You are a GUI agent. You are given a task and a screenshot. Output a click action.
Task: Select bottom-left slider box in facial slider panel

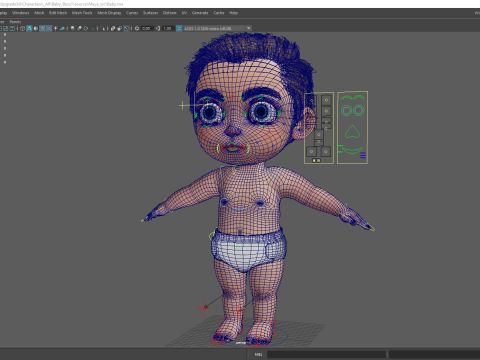click(x=311, y=151)
